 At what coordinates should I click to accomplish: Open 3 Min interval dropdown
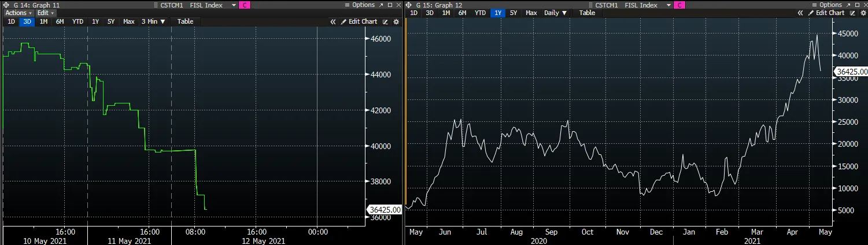[153, 21]
